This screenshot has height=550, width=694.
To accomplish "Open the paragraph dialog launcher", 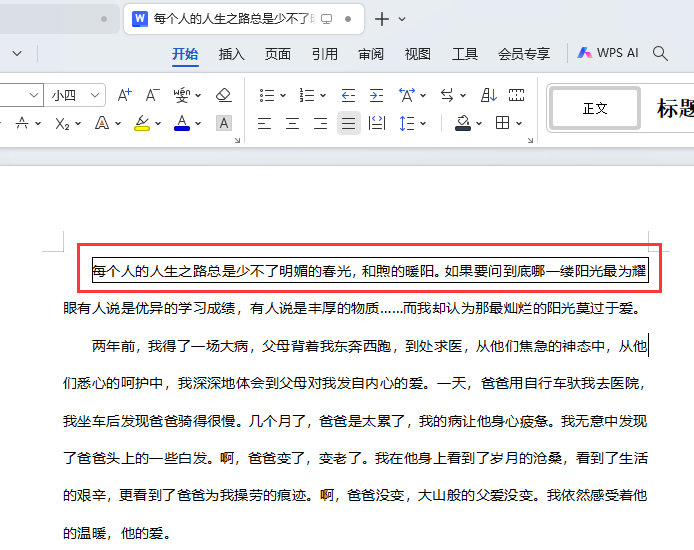I will click(530, 140).
